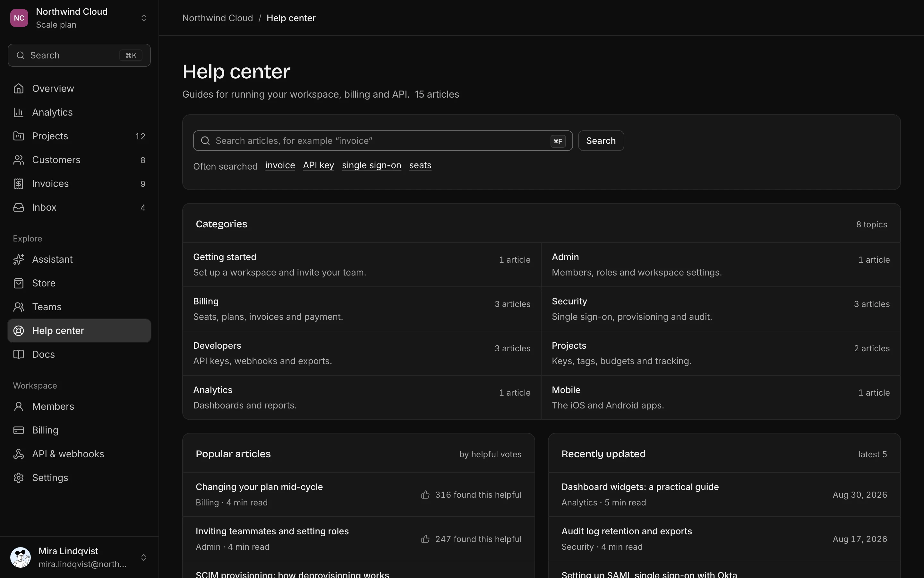Click the Billing credit card icon in sidebar
The width and height of the screenshot is (924, 578).
(x=18, y=430)
